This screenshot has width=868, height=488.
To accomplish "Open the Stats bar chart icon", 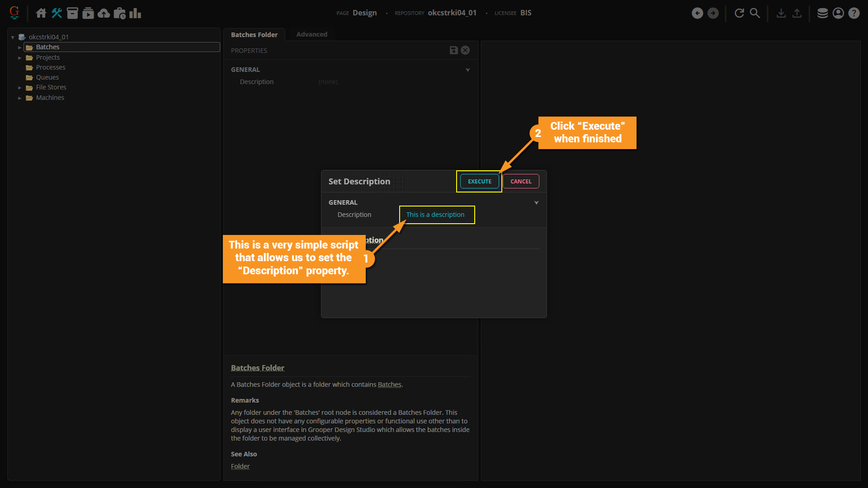I will point(135,13).
